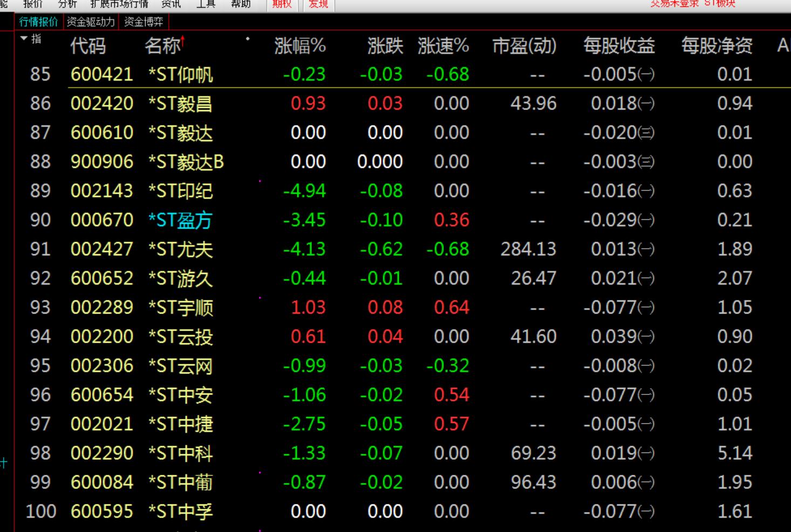This screenshot has width=791, height=532.
Task: Click the 5.14 net asset value of *ST中科
Action: [x=735, y=453]
